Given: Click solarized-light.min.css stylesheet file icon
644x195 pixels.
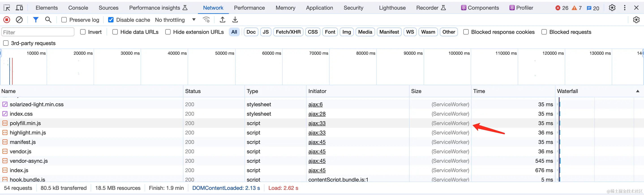Looking at the screenshot, I should click(5, 104).
